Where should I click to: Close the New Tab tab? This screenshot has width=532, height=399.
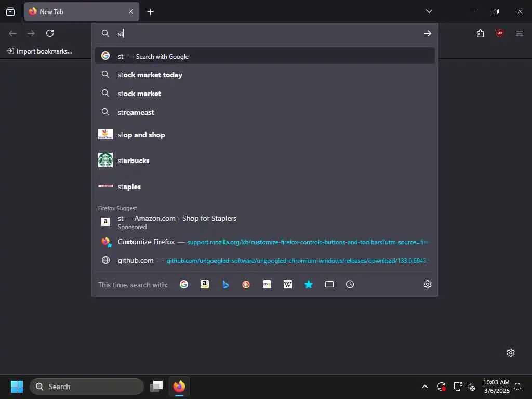click(131, 11)
